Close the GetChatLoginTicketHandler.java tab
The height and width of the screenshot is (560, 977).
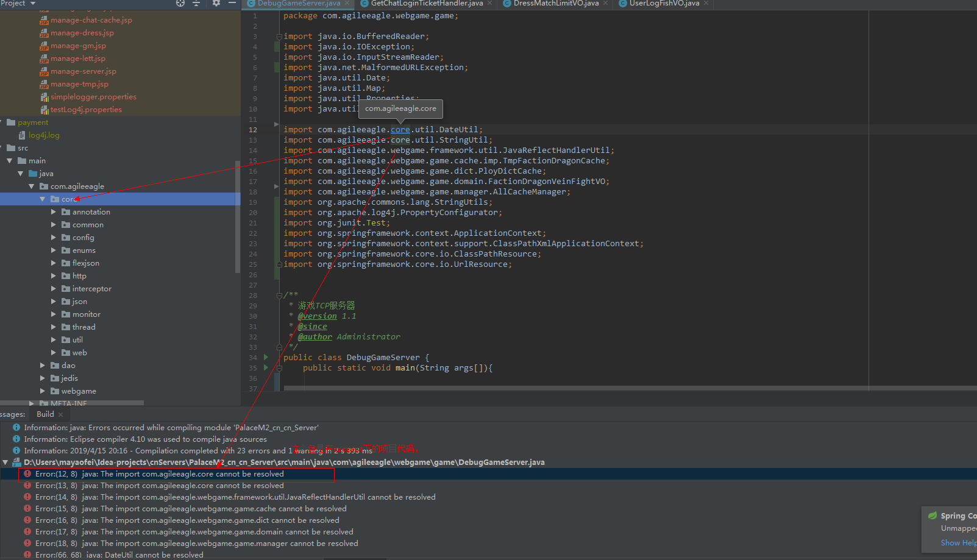(x=489, y=3)
